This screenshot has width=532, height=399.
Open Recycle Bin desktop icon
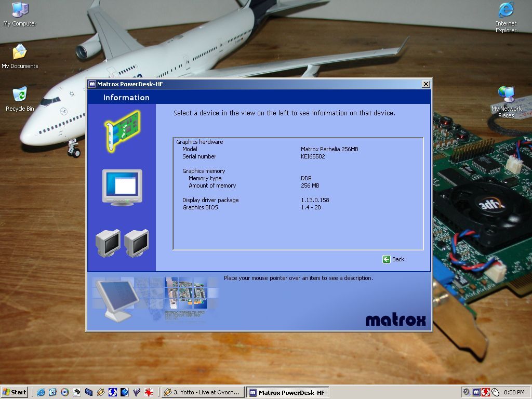click(20, 99)
